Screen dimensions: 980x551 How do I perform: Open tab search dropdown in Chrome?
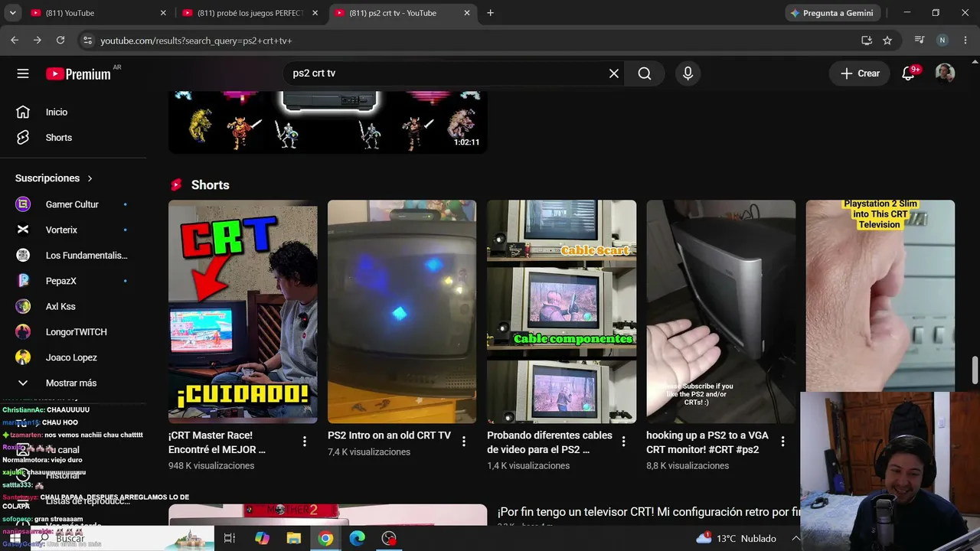point(12,13)
